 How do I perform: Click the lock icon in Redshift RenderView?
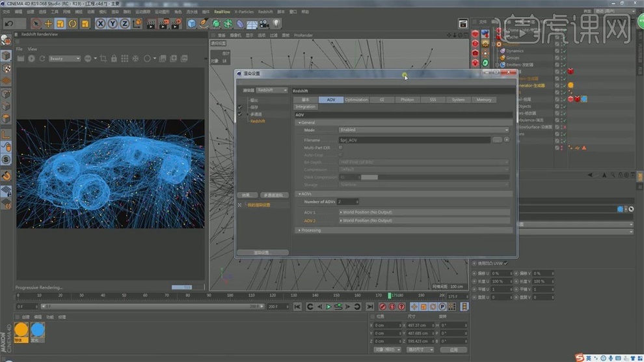pyautogui.click(x=114, y=59)
